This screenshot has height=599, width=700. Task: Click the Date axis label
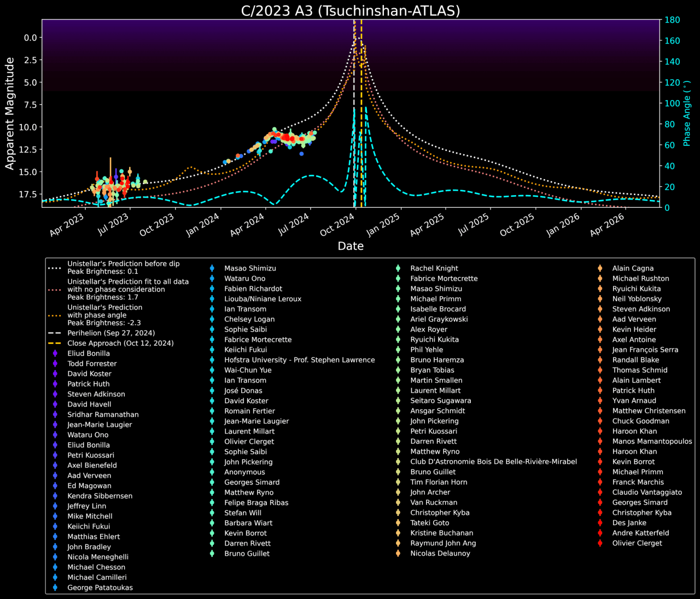coord(350,246)
